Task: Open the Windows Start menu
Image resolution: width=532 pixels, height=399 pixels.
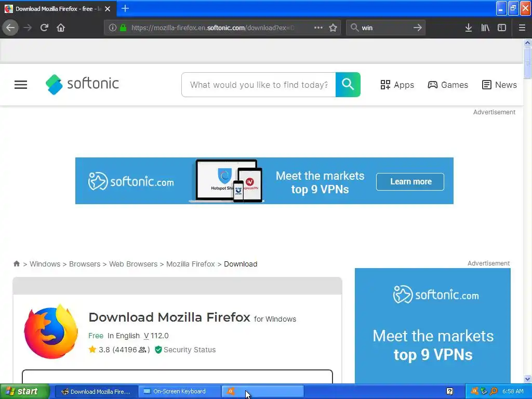Action: pyautogui.click(x=25, y=392)
